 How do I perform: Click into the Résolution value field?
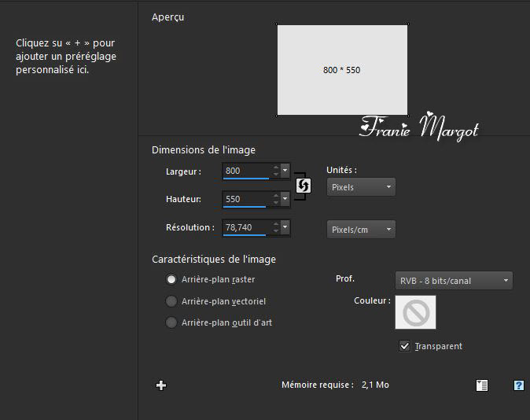[245, 227]
